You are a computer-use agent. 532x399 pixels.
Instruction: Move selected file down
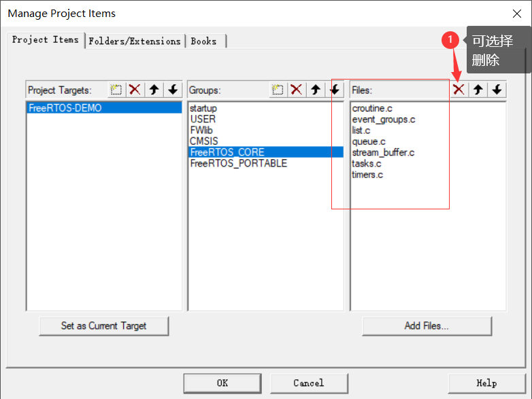pyautogui.click(x=497, y=90)
